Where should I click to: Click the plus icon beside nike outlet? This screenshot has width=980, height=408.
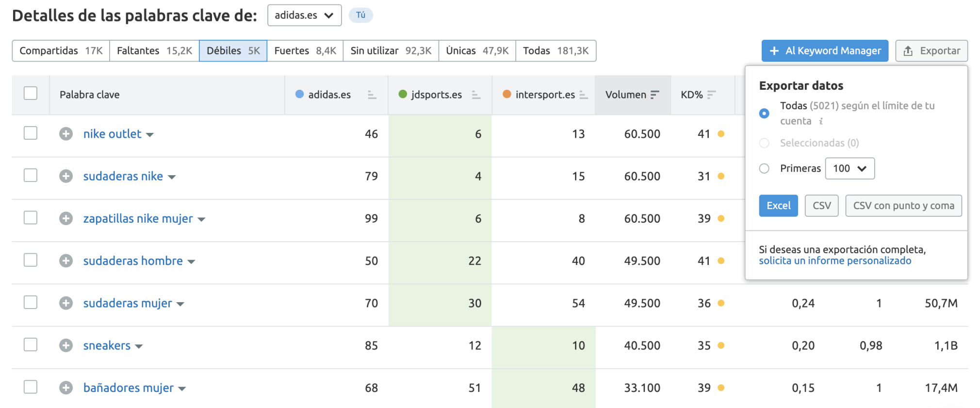pos(66,134)
